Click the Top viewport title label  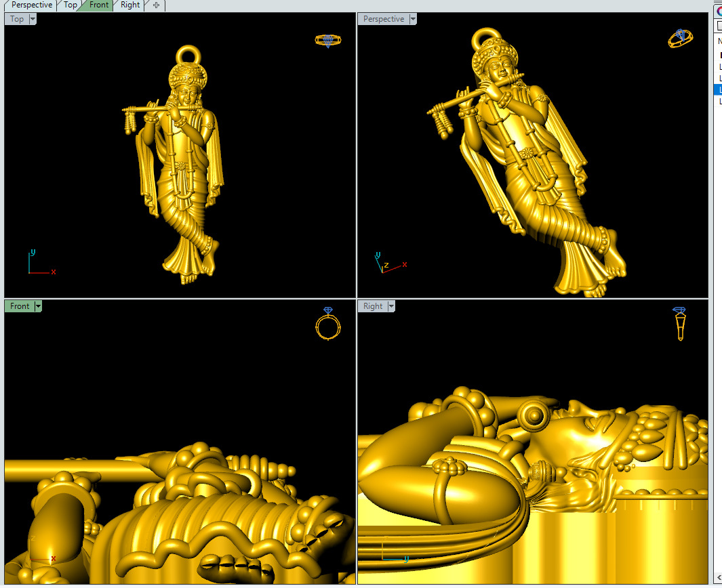(x=17, y=19)
